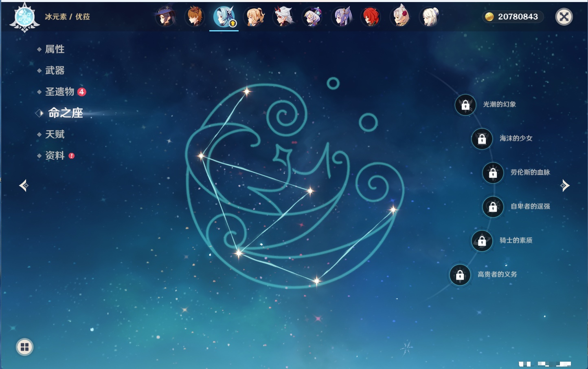This screenshot has width=588, height=369.
Task: Click the 自卑者的逞强 label
Action: (530, 206)
